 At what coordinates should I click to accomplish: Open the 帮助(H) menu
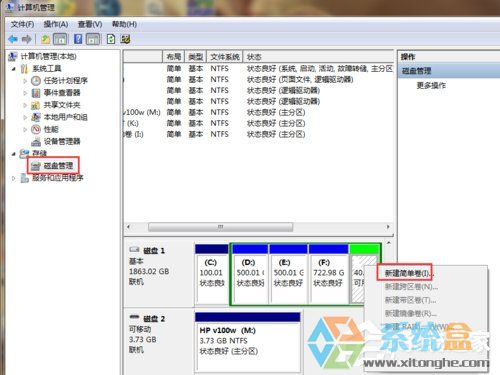click(x=124, y=24)
